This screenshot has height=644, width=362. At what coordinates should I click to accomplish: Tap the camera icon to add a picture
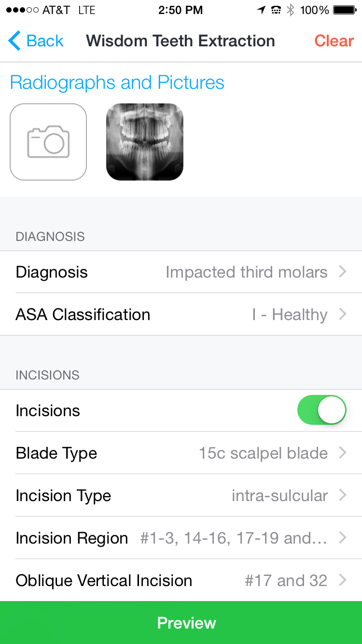point(48,142)
